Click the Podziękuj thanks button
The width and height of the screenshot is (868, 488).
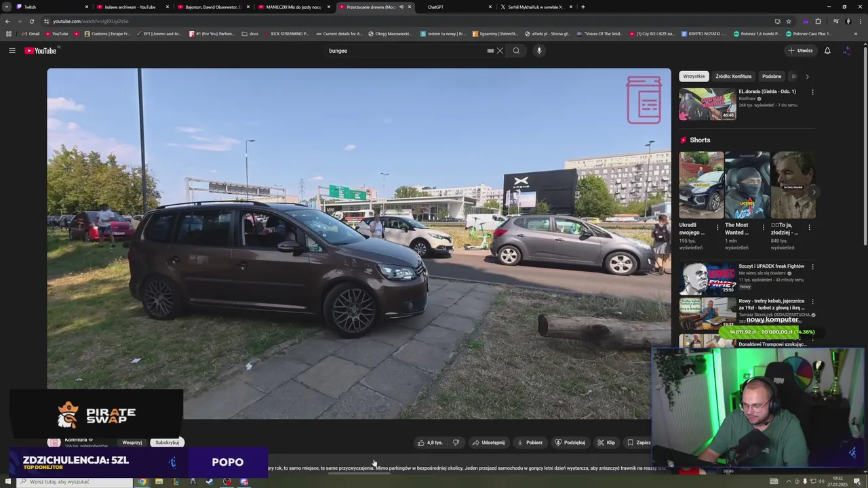570,443
